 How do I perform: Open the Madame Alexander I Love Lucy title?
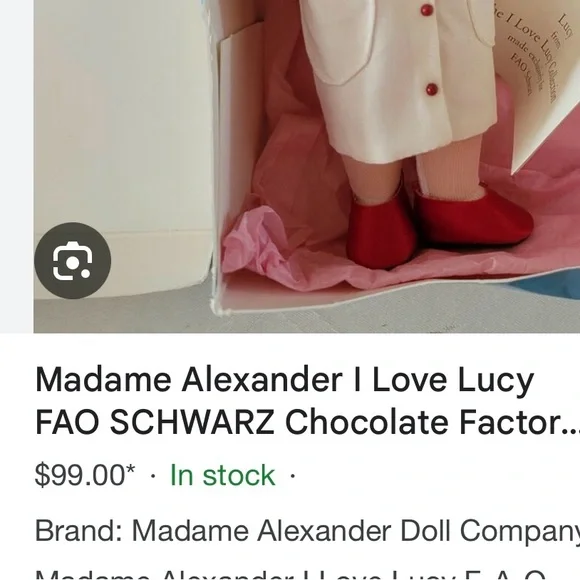tap(284, 380)
